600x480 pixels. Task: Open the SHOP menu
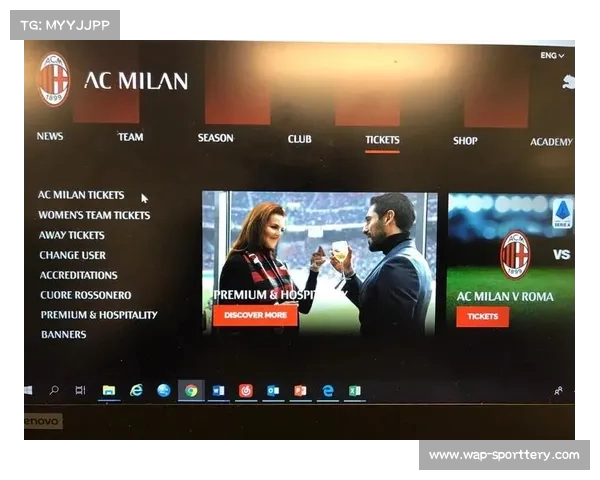pos(465,141)
